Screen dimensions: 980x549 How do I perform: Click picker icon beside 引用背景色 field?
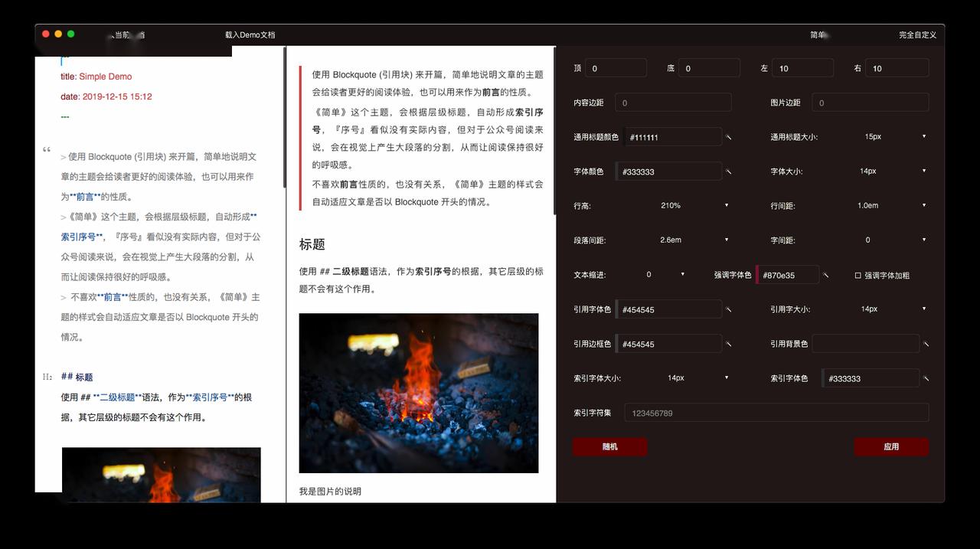pos(926,345)
